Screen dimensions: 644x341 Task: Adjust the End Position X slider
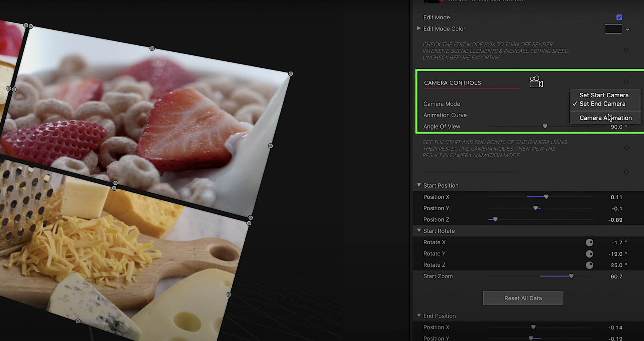(533, 327)
